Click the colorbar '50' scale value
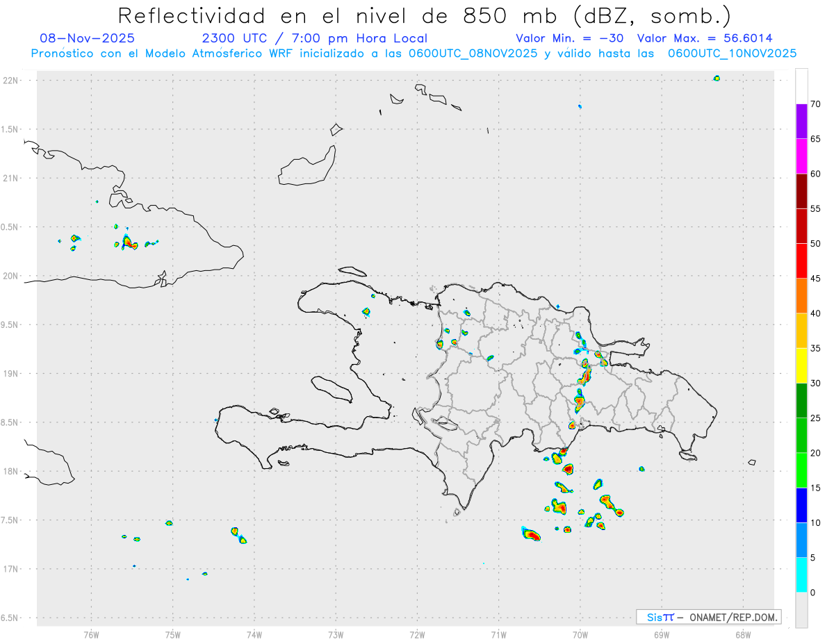834x644 pixels. (x=815, y=244)
